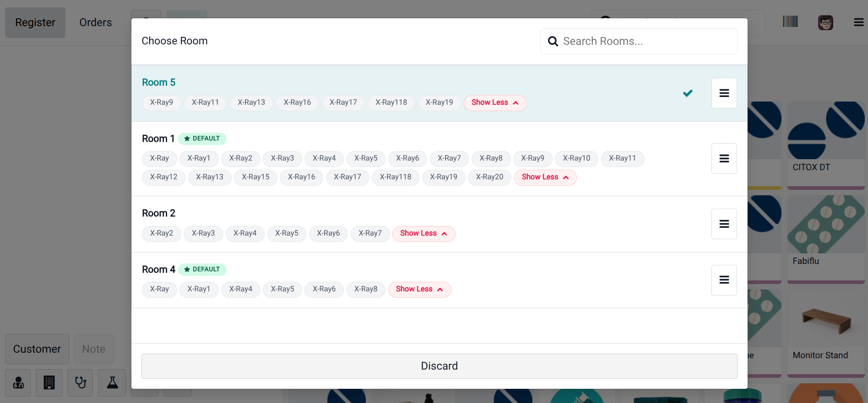The image size is (868, 403).
Task: Open the hamburger menu for Room 2
Action: pos(724,224)
